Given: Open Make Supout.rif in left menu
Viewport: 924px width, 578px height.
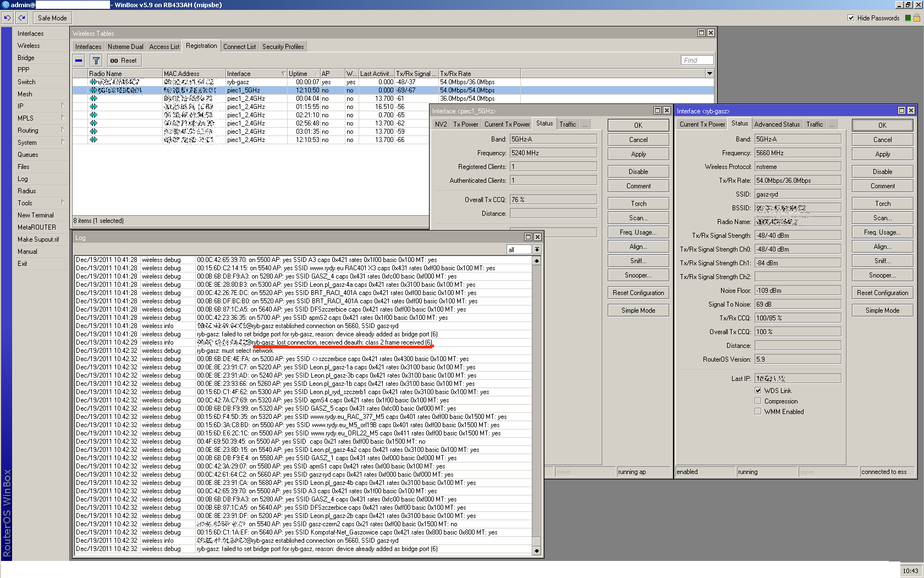Looking at the screenshot, I should point(38,239).
